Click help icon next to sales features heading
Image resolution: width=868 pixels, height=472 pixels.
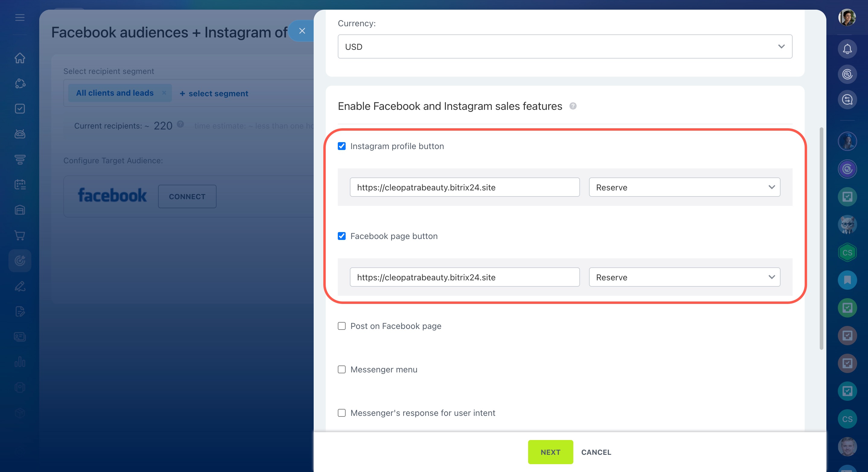pyautogui.click(x=572, y=106)
